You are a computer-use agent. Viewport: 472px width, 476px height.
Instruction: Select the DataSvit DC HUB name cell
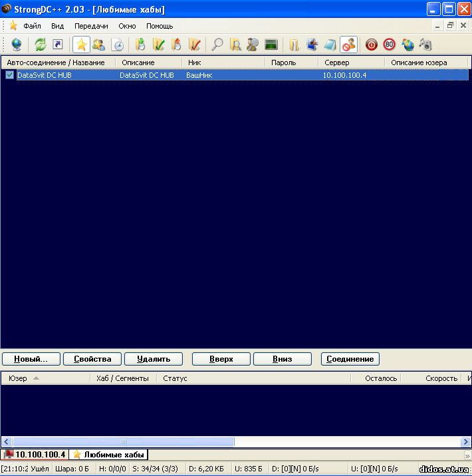click(45, 75)
